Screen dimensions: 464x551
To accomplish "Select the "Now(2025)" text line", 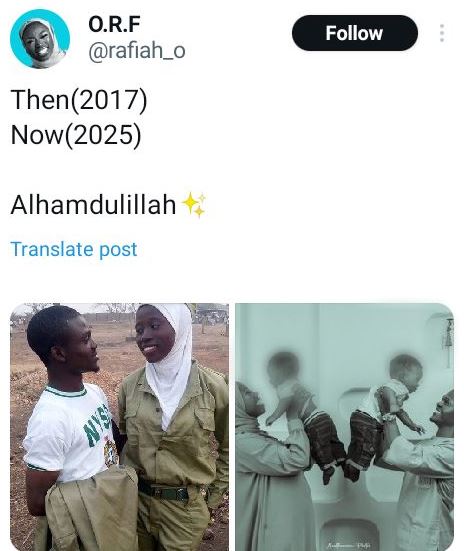I will 76,135.
